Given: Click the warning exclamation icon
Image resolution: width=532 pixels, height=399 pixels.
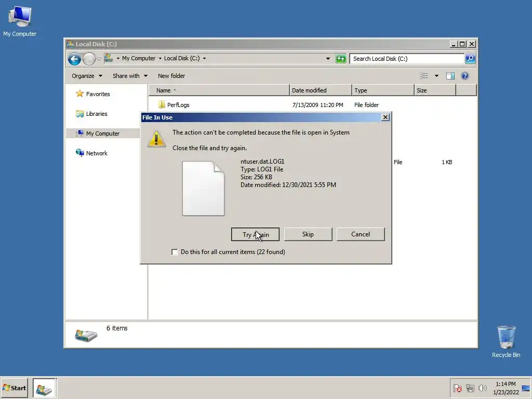Looking at the screenshot, I should click(x=156, y=138).
